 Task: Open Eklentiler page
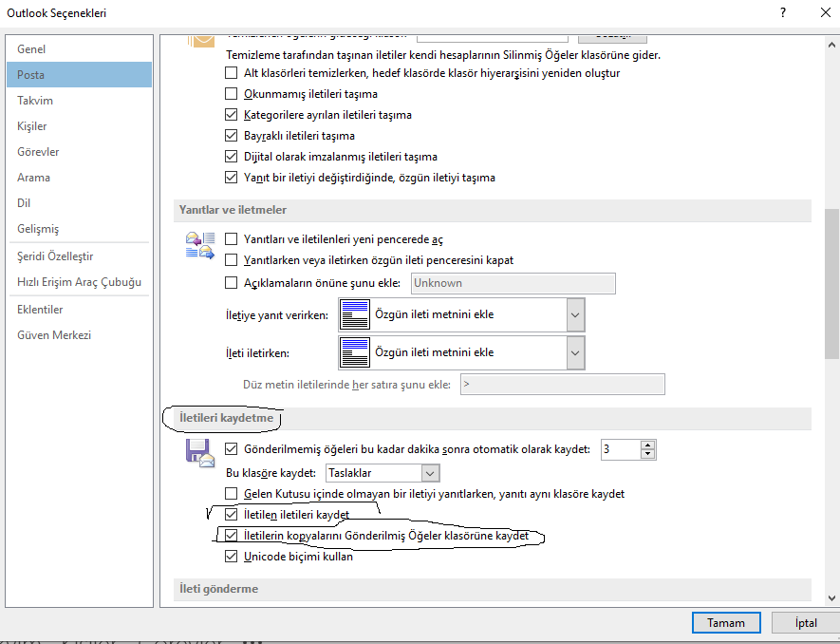point(80,310)
